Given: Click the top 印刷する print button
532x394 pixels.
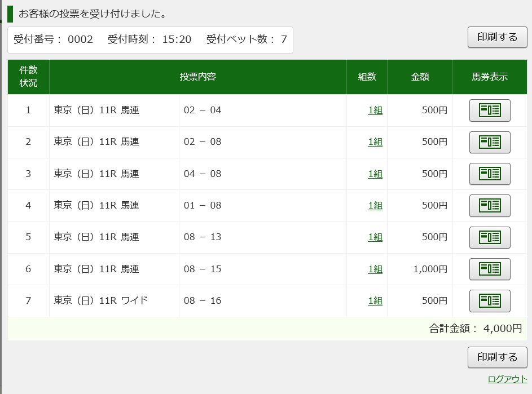Looking at the screenshot, I should pyautogui.click(x=497, y=37).
